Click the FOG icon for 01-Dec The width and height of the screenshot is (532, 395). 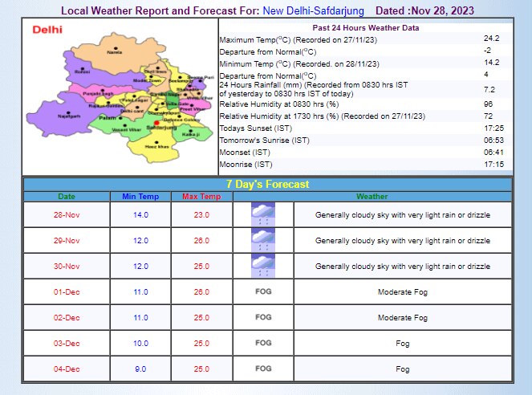pyautogui.click(x=262, y=291)
